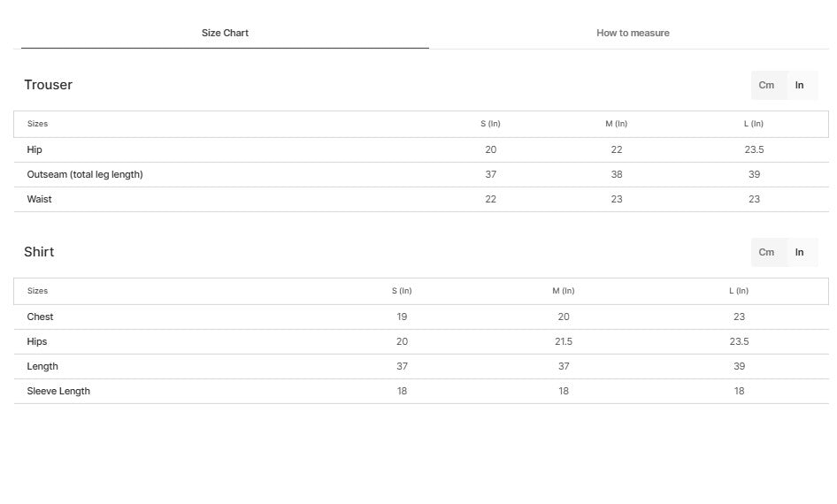Screen dimensions: 837x504
Task: Select In units for the Trouser table
Action: point(800,85)
